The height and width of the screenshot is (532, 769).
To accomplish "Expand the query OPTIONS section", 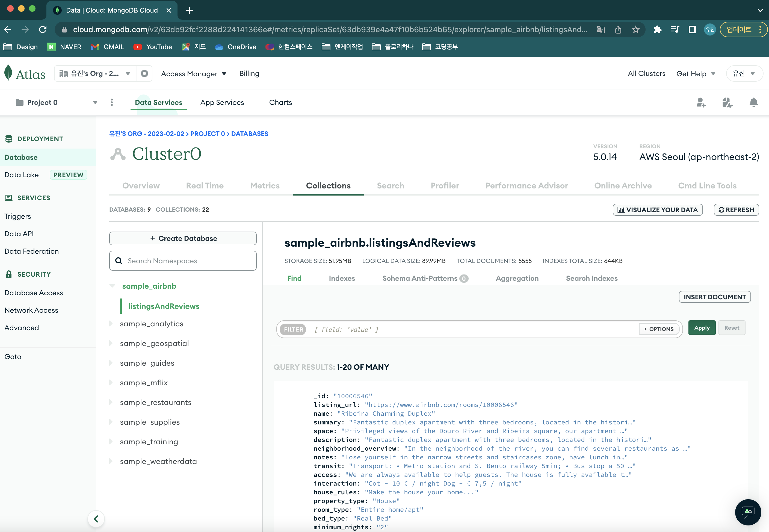I will point(659,329).
